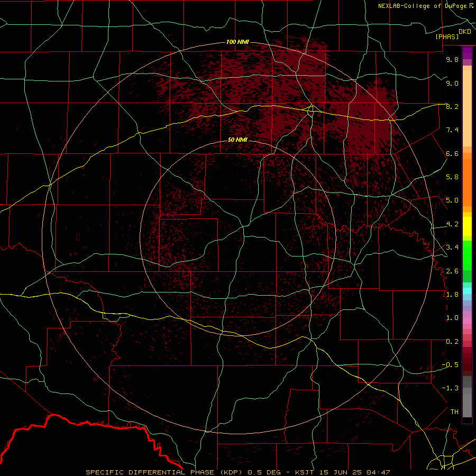
Task: Click the 100 NMI range ring label
Action: tap(237, 42)
